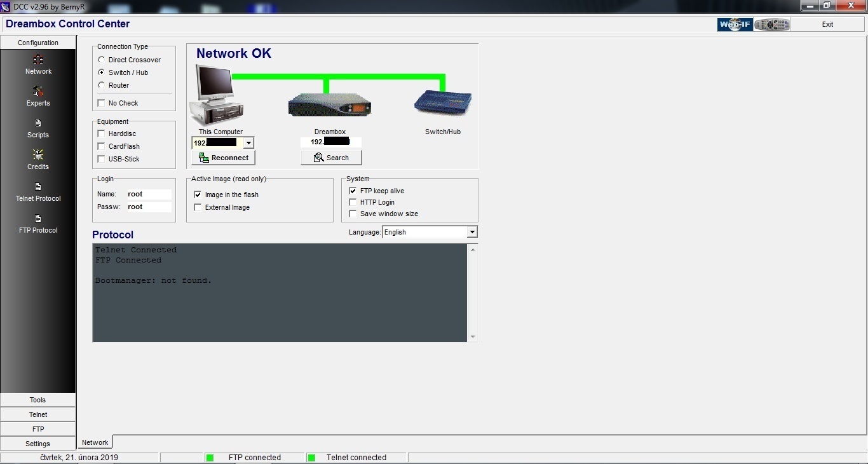The image size is (868, 464).
Task: Click the This Computer PC image
Action: click(x=216, y=95)
